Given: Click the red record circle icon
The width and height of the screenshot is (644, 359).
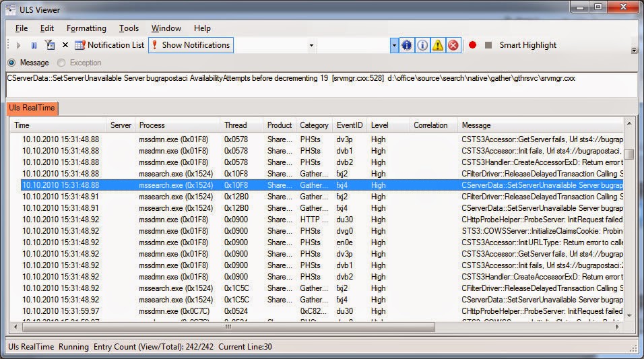Looking at the screenshot, I should pos(472,44).
